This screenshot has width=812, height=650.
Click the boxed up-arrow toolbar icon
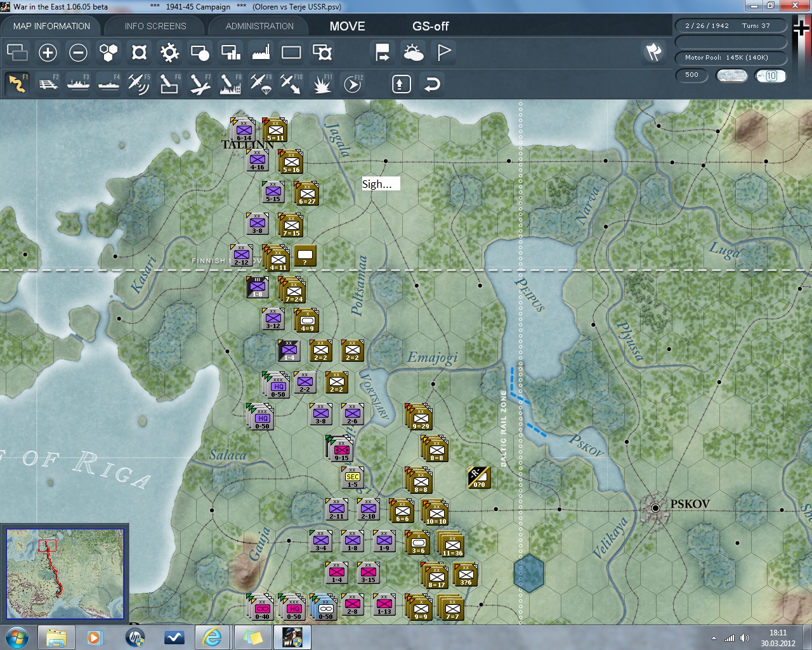[402, 84]
